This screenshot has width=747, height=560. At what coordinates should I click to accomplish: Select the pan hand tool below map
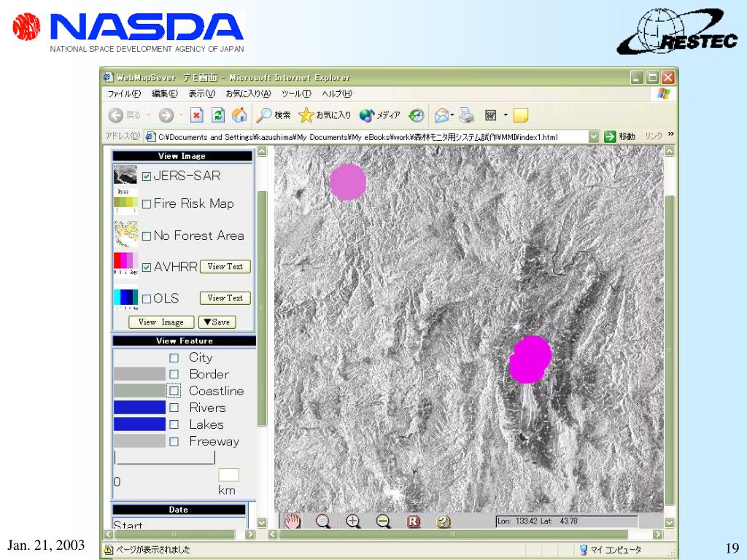pos(293,521)
